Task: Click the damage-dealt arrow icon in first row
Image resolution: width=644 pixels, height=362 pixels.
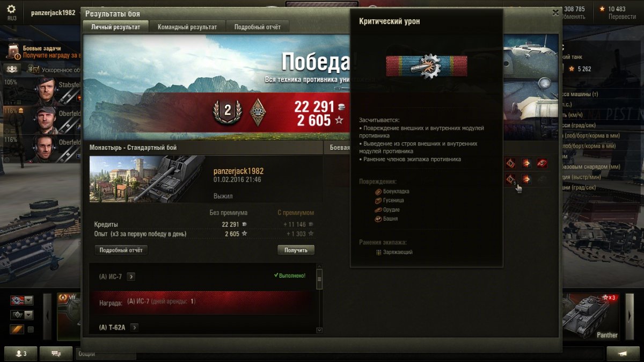Action: (x=526, y=163)
